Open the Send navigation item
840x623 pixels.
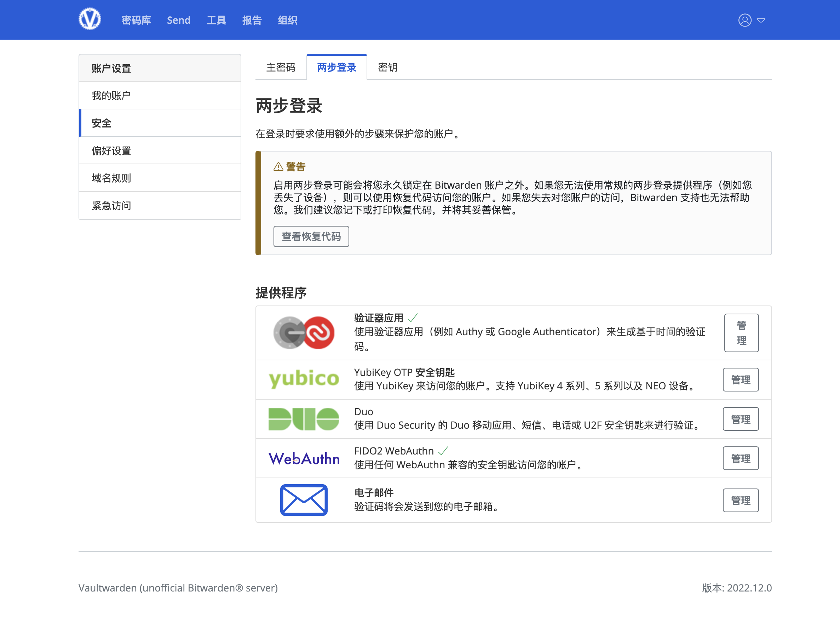click(179, 20)
